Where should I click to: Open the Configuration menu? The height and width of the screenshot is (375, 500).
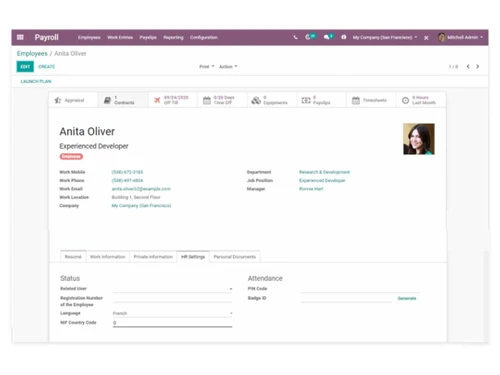tap(204, 37)
